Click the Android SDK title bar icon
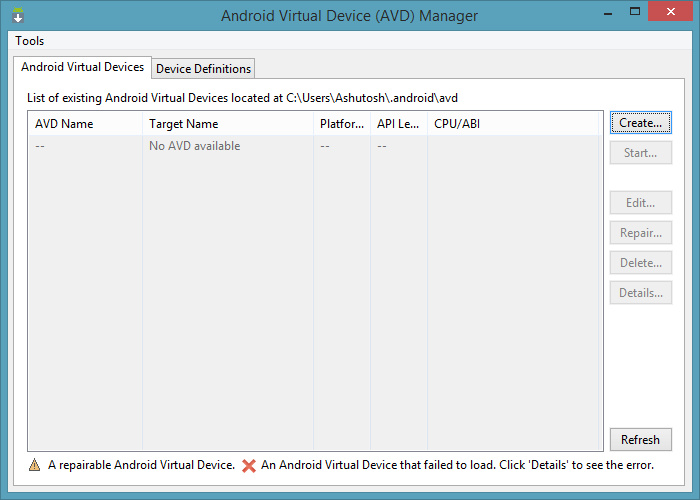700x500 pixels. (x=18, y=15)
